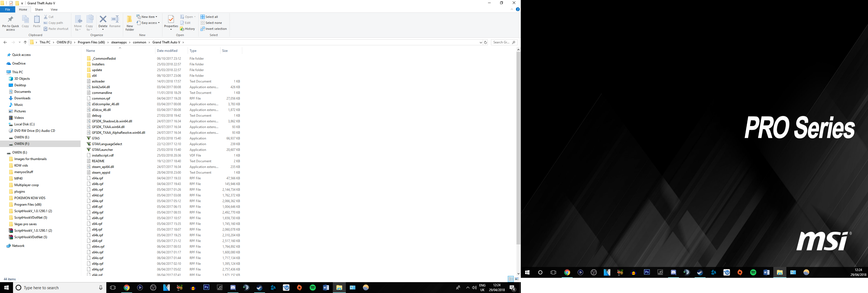Click Select none in the ribbon
868x293 pixels.
(x=211, y=23)
